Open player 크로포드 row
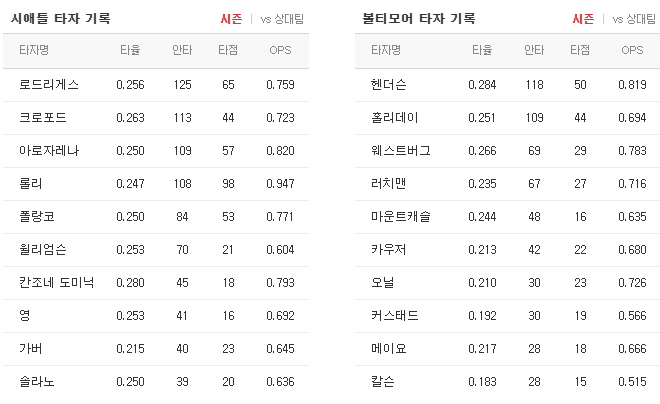The width and height of the screenshot is (660, 404). tap(43, 117)
